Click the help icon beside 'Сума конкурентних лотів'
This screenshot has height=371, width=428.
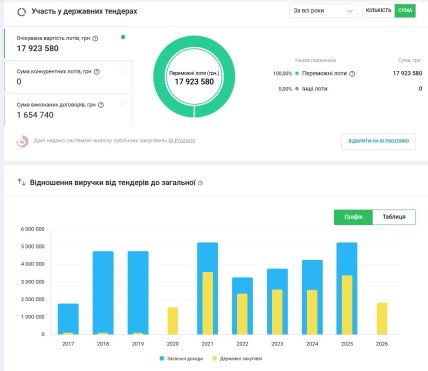click(x=97, y=72)
